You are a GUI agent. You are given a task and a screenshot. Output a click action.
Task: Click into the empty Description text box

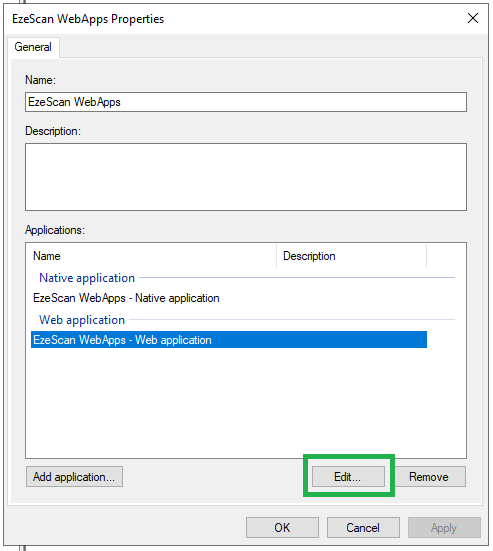[246, 177]
